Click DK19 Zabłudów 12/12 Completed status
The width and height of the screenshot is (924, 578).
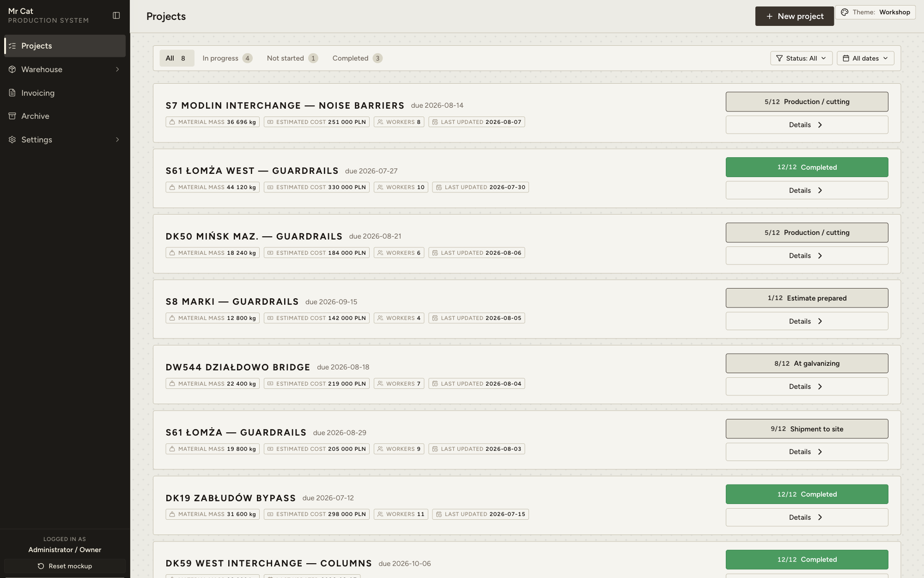tap(807, 494)
